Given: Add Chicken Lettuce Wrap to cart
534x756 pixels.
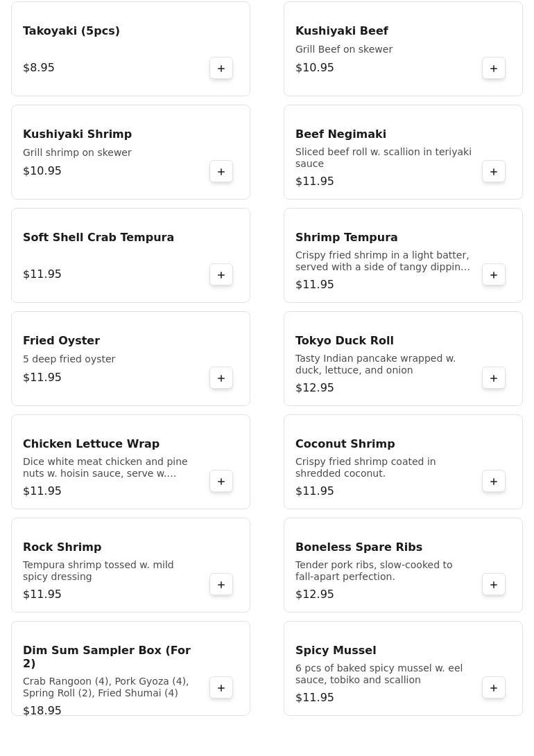Looking at the screenshot, I should 221,482.
